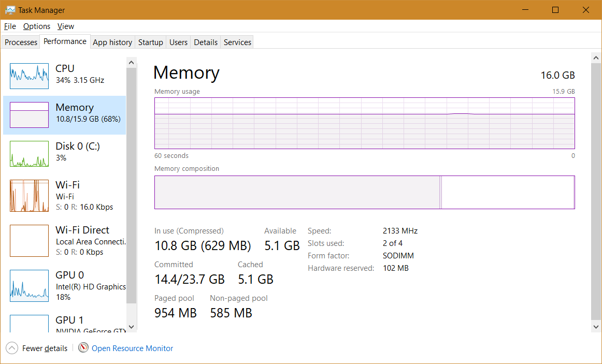The width and height of the screenshot is (602, 364).
Task: Click the Memory composition bar
Action: (x=364, y=192)
